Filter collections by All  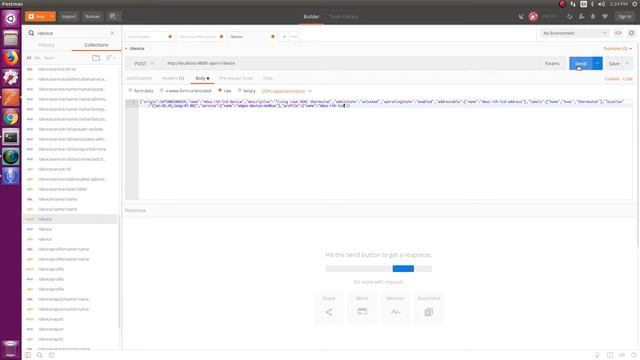29,58
